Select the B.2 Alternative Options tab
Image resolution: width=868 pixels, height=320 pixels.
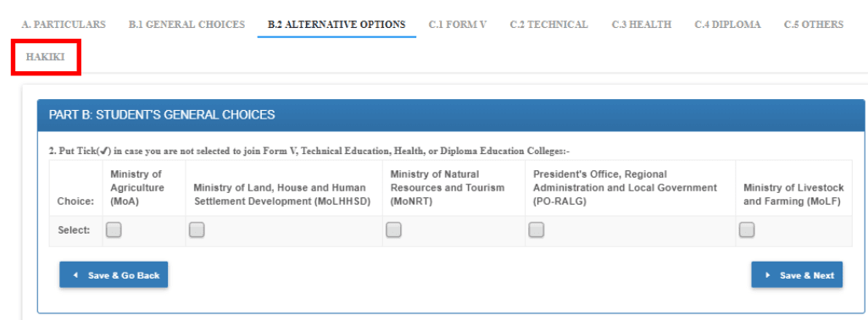coord(337,25)
